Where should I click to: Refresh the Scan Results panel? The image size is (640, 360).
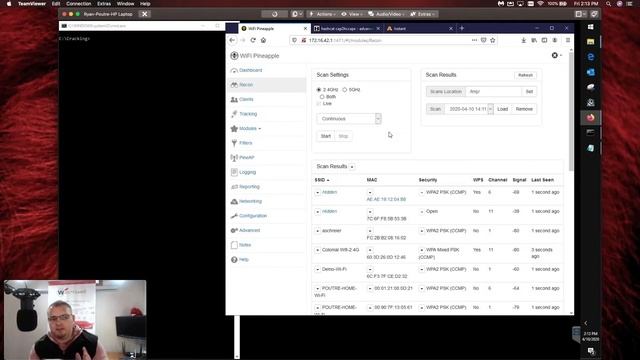coord(525,75)
